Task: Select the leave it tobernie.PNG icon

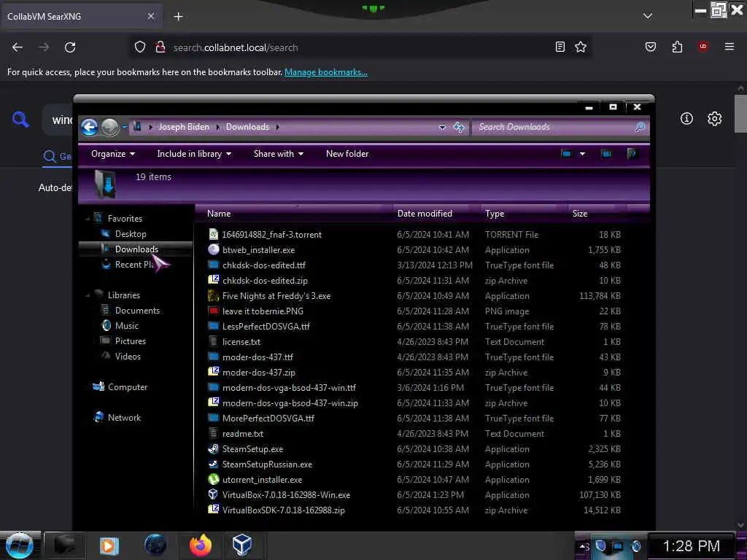Action: (x=214, y=311)
